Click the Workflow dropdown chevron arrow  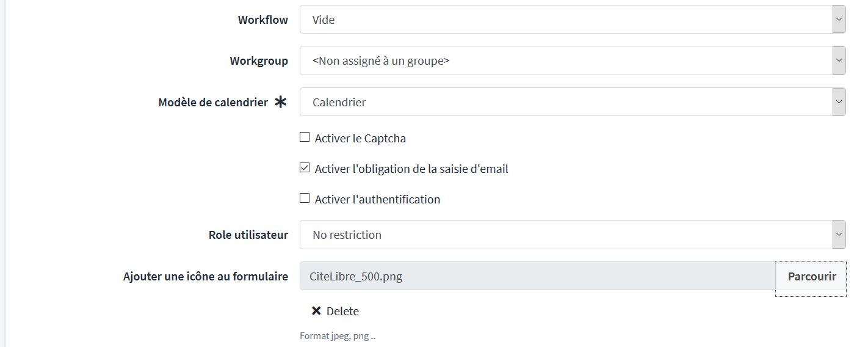click(839, 20)
